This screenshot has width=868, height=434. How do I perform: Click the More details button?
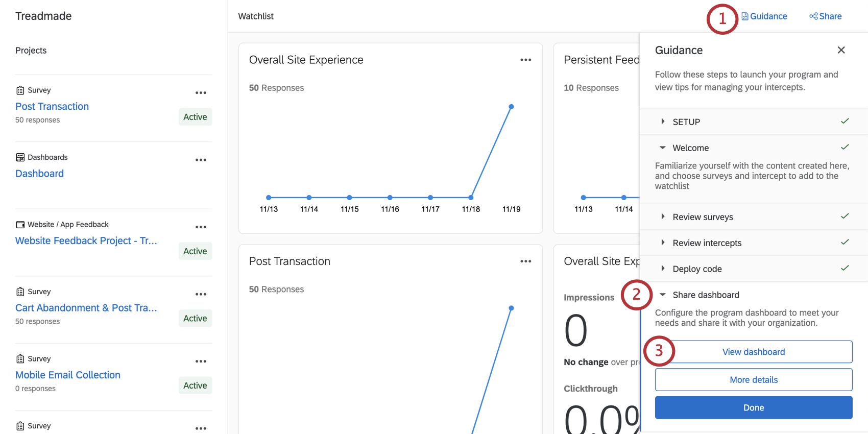(753, 380)
